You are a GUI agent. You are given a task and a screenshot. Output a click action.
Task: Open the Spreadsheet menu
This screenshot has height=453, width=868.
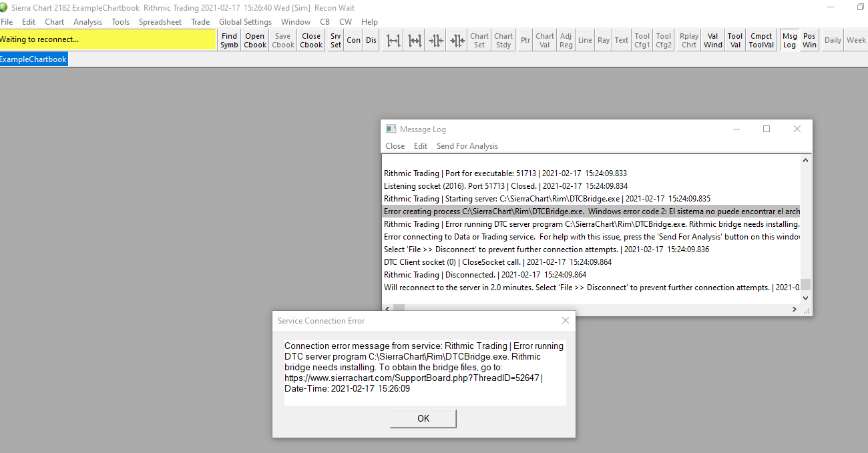[160, 22]
